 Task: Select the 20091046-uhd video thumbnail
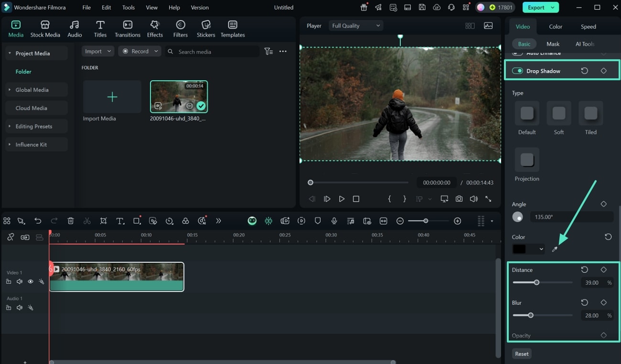coord(179,96)
